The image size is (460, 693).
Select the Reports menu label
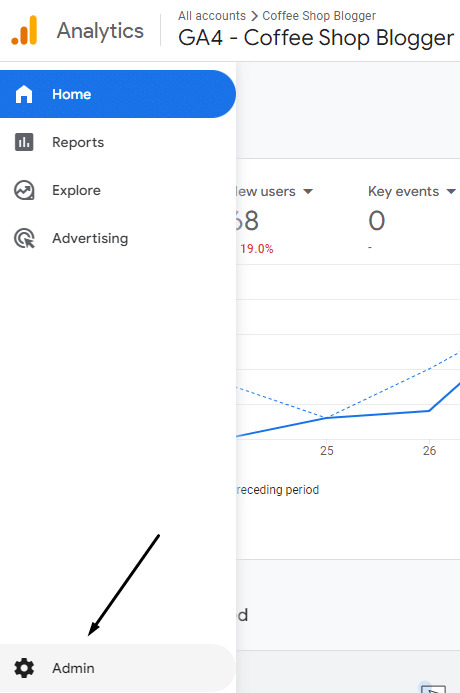[78, 142]
